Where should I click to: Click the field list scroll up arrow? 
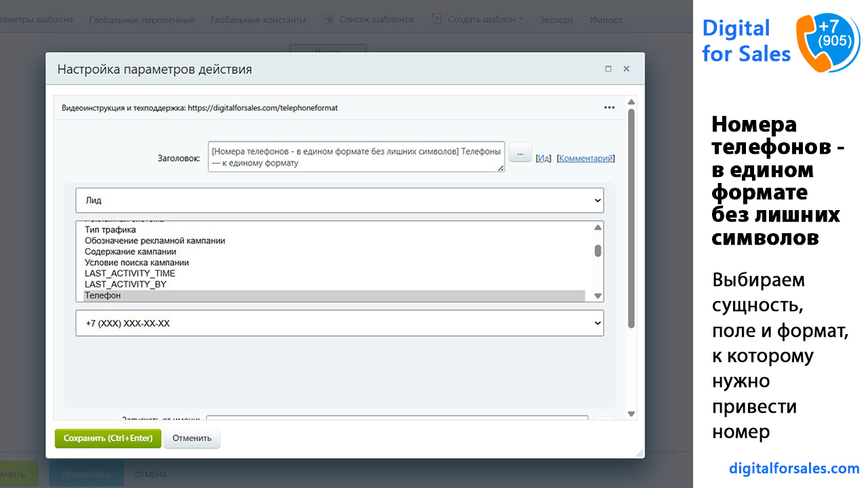pyautogui.click(x=597, y=228)
